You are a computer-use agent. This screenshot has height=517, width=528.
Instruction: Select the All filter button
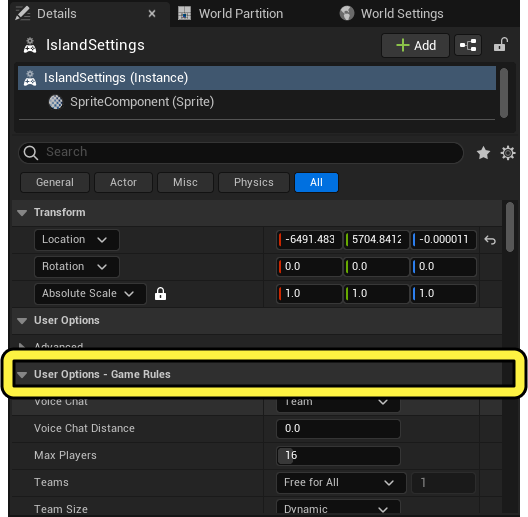(316, 182)
